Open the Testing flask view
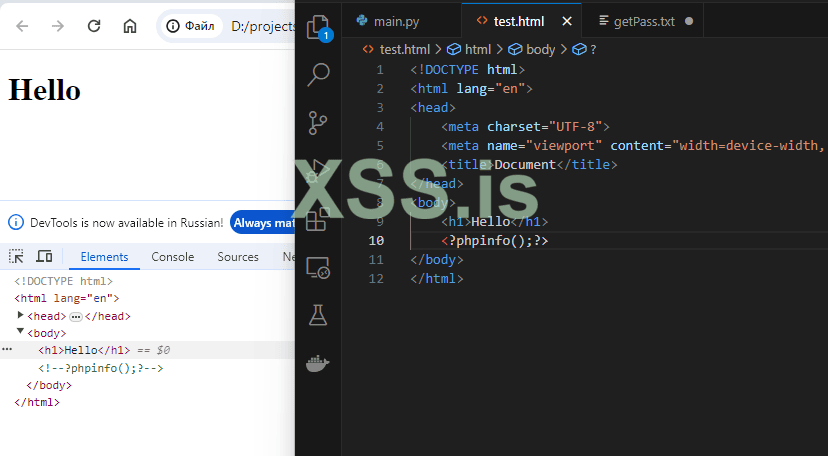Image resolution: width=828 pixels, height=456 pixels. 318,315
